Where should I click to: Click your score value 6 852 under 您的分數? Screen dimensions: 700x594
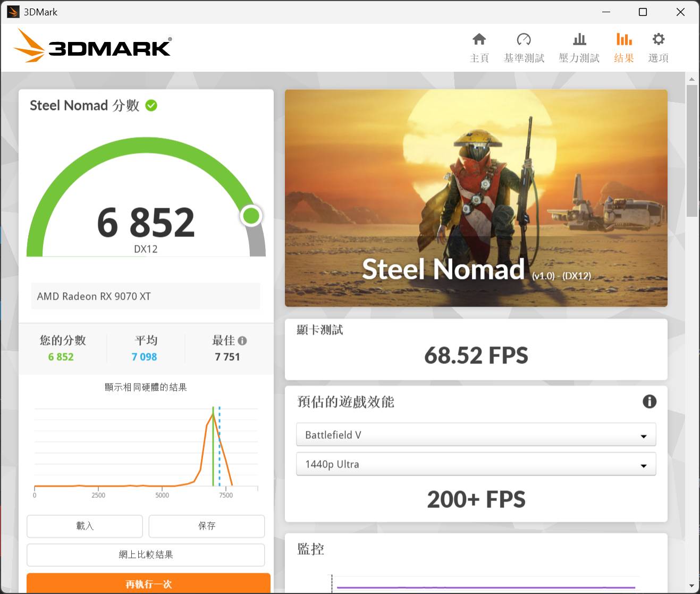coord(61,357)
